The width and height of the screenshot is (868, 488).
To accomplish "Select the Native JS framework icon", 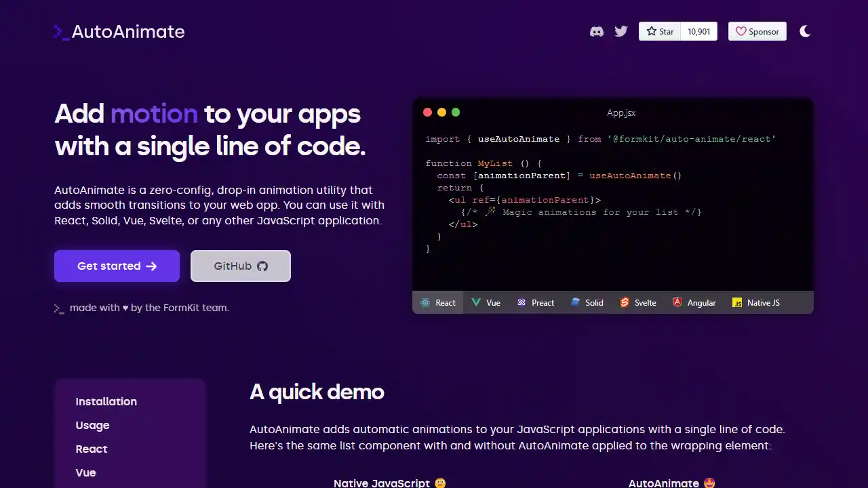I will [x=737, y=302].
